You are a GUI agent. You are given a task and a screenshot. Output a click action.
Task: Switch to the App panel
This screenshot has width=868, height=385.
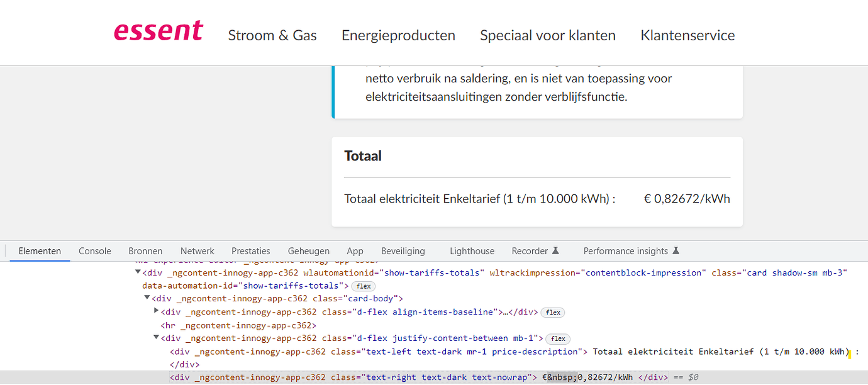point(355,250)
